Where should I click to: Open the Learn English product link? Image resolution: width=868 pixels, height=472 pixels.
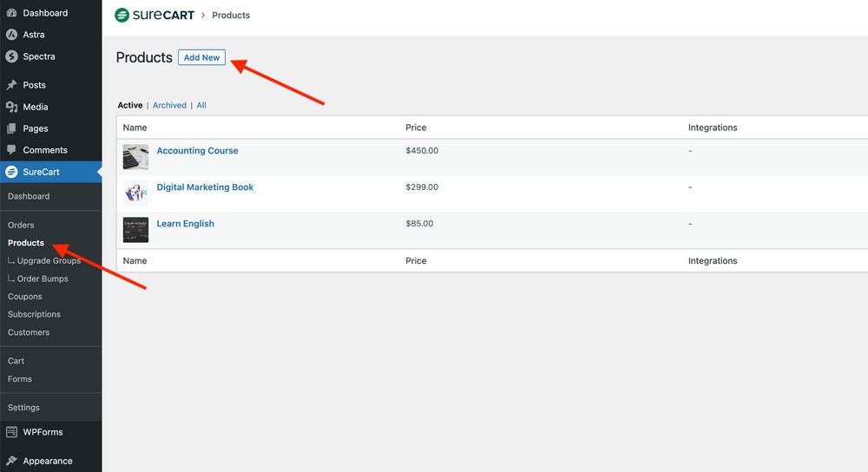point(186,224)
